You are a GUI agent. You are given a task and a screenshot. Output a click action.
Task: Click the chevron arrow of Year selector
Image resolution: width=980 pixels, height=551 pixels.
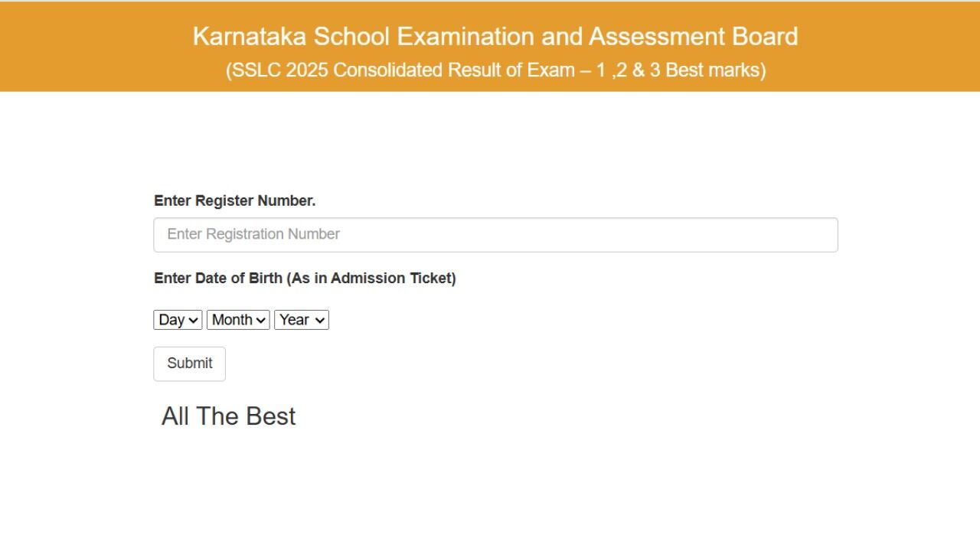tap(319, 321)
